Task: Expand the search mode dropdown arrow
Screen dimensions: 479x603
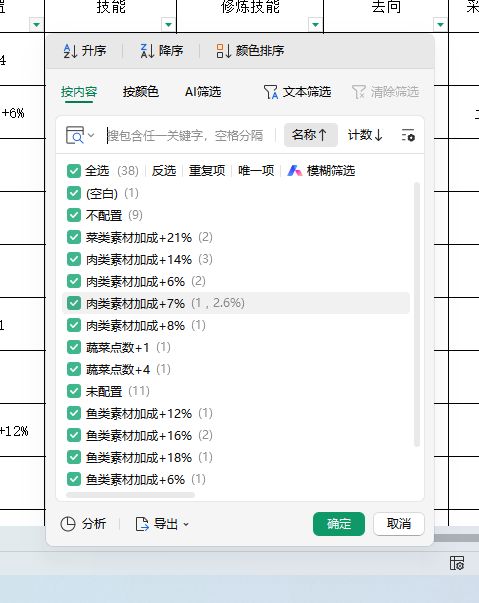Action: click(x=91, y=135)
